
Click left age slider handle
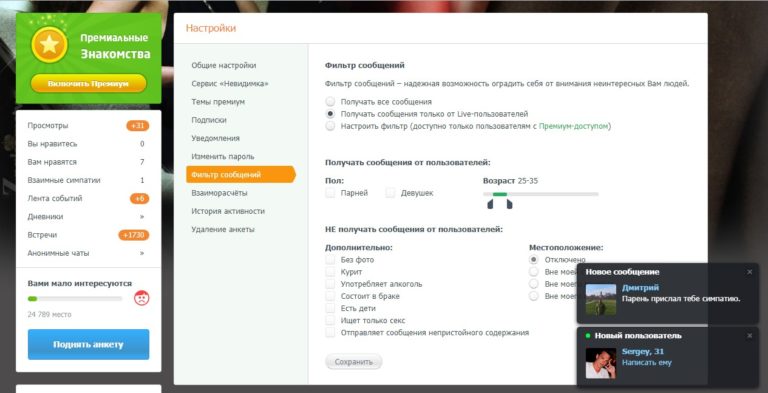[x=490, y=204]
